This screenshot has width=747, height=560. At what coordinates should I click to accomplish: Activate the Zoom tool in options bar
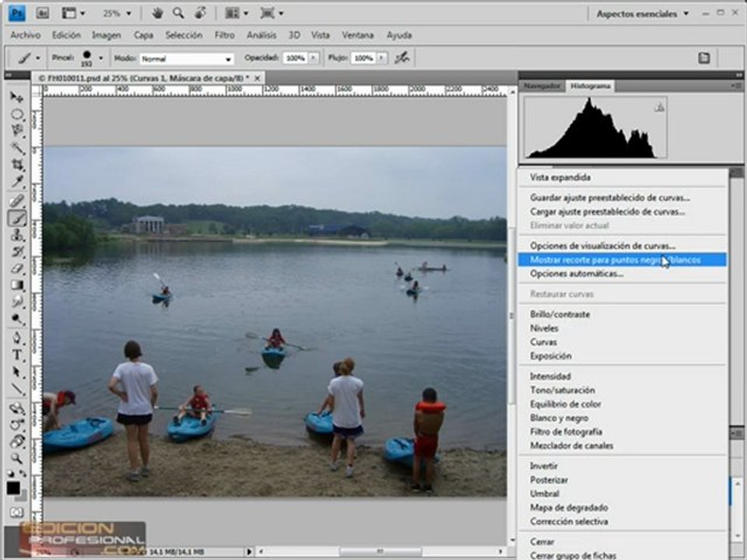(x=178, y=13)
